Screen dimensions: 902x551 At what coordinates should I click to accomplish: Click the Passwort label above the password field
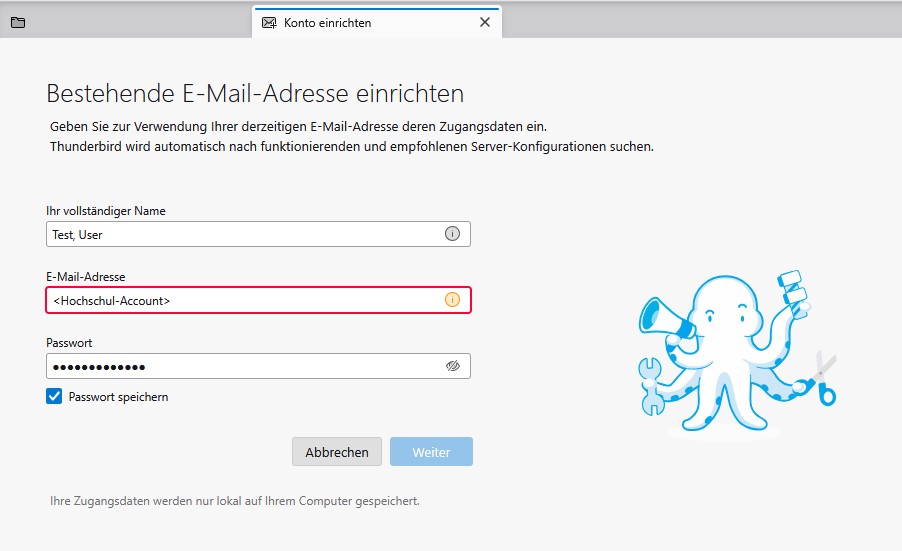tap(69, 343)
